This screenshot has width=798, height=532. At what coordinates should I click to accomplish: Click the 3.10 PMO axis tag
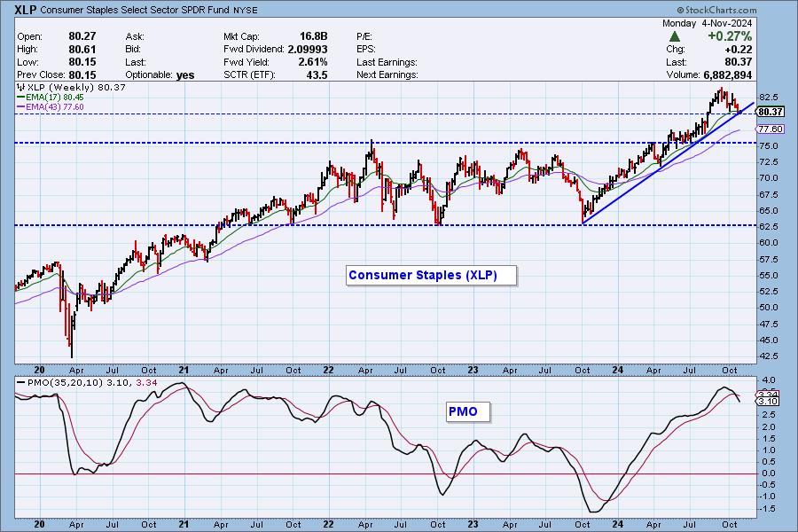click(768, 401)
